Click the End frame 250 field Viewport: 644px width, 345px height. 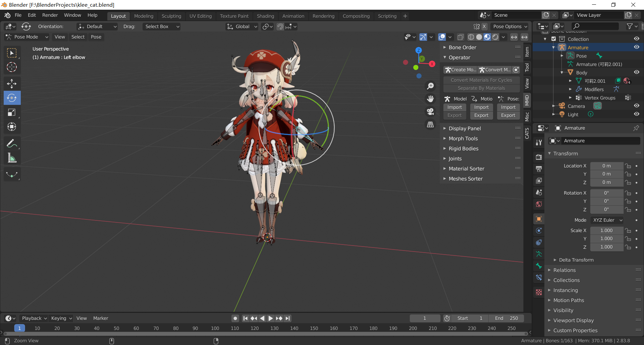[507, 318]
